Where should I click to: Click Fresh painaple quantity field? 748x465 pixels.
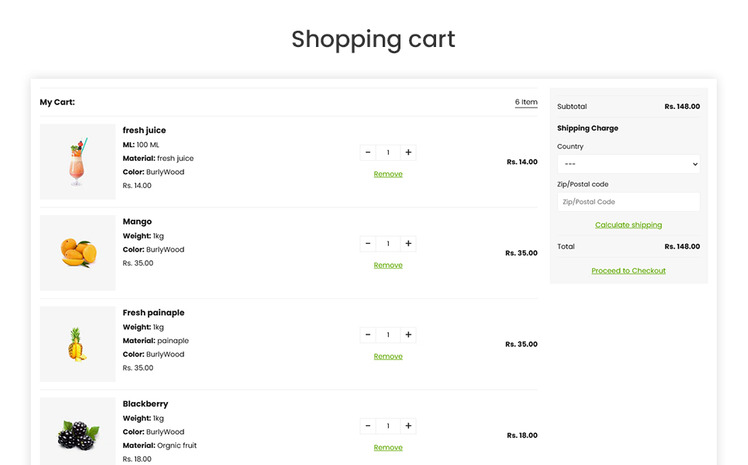click(388, 335)
